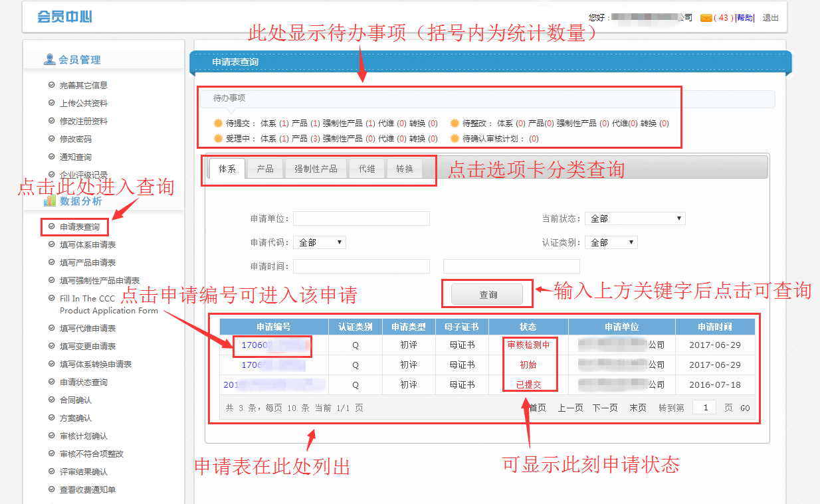Click the 待确认审核计划 sun icon
Image resolution: width=820 pixels, height=504 pixels.
(455, 139)
